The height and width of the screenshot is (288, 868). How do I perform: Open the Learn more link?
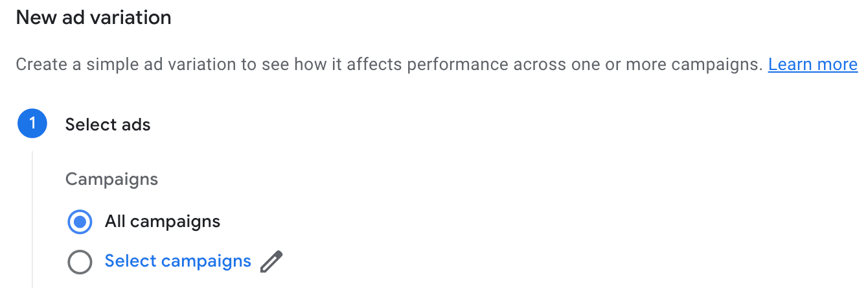click(x=812, y=65)
